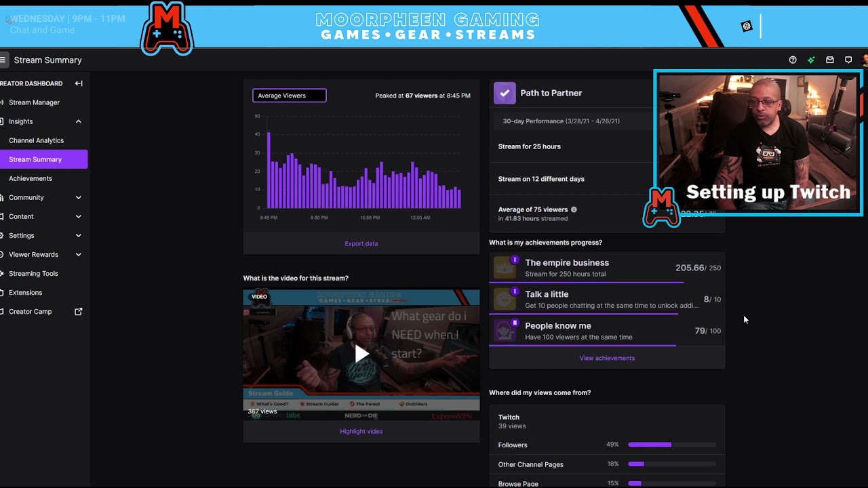
Task: Play the stream video
Action: 361,353
